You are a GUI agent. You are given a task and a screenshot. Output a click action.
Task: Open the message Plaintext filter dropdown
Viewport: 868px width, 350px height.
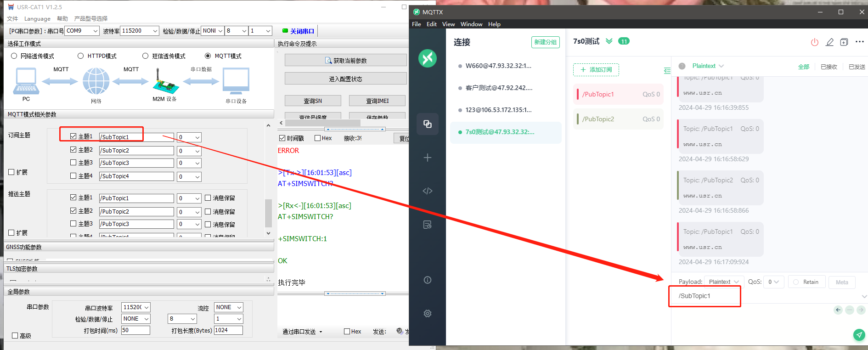pyautogui.click(x=708, y=66)
